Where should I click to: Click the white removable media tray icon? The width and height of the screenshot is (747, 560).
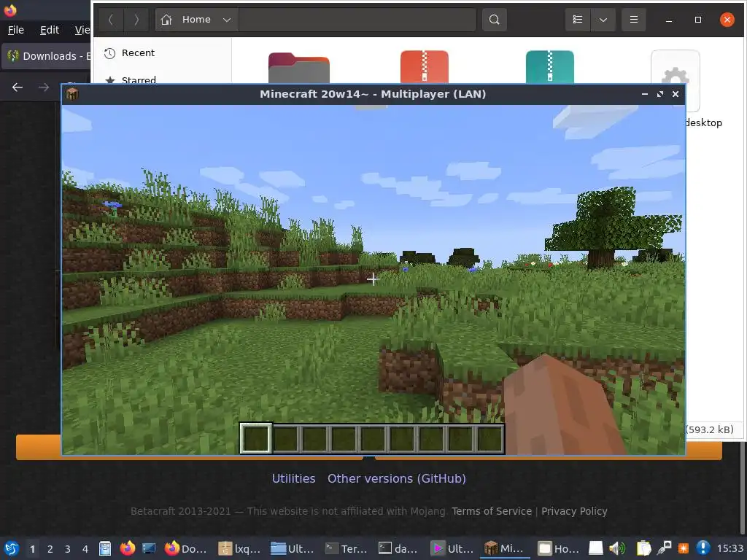pos(595,548)
